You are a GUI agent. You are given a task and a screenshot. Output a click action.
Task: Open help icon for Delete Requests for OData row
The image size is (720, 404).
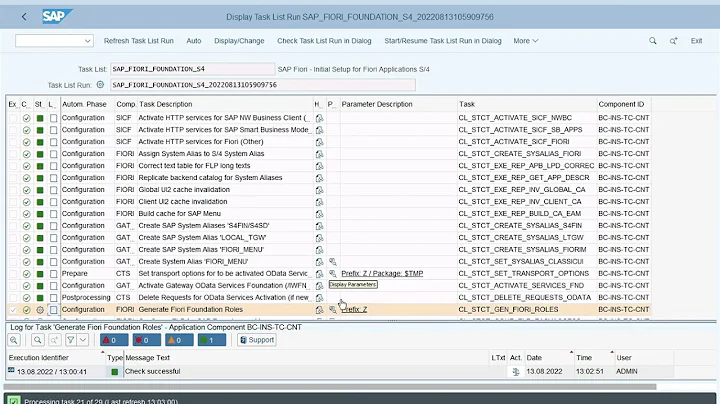pos(319,297)
